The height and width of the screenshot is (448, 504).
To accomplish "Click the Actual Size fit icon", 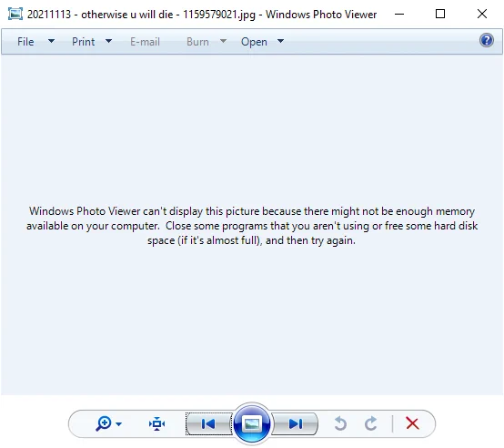I will point(156,424).
